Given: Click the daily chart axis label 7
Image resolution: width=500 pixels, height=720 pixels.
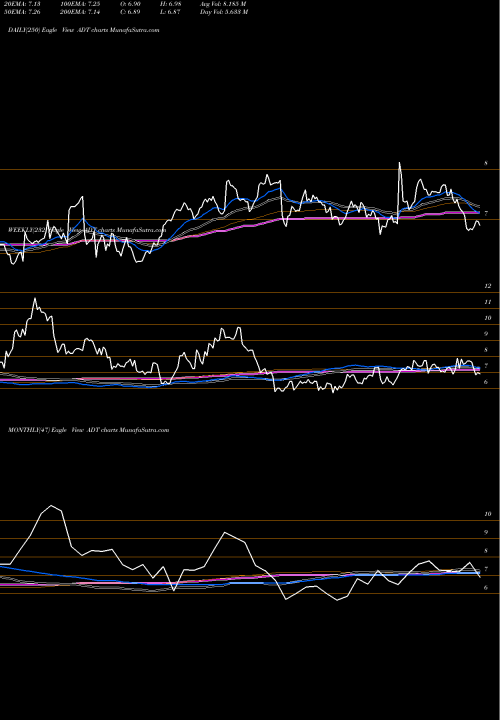Looking at the screenshot, I should (486, 213).
